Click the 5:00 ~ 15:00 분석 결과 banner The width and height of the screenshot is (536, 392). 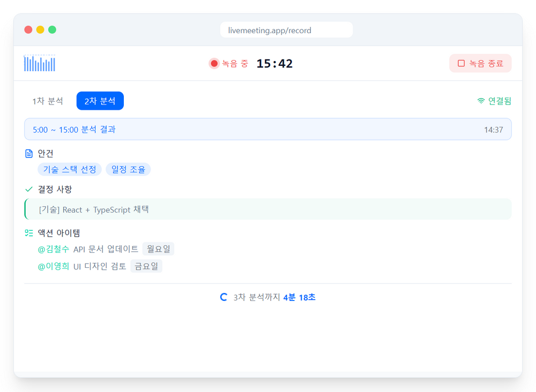[x=267, y=129]
